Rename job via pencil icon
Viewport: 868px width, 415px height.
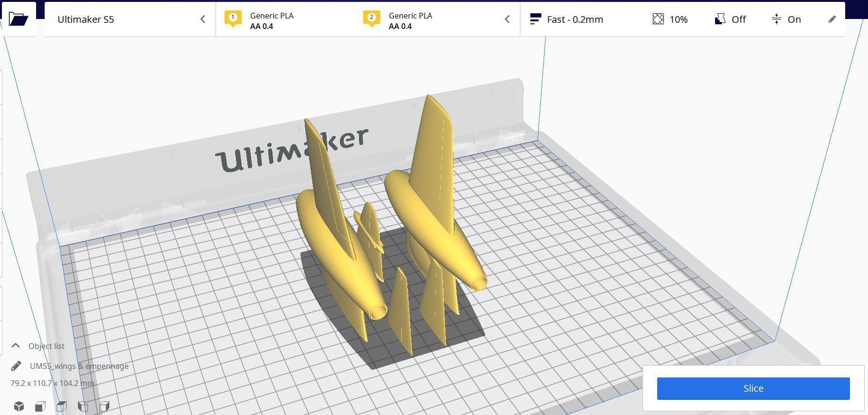[16, 366]
